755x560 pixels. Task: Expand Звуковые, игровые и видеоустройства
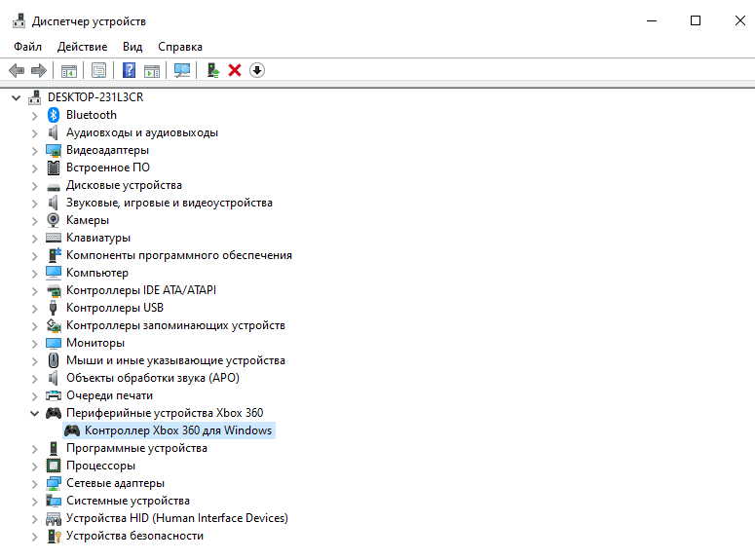click(35, 204)
